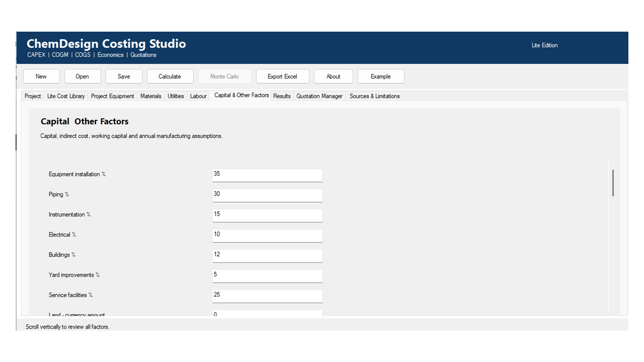The image size is (644, 362).
Task: Select the Capital & Other Factors tab
Action: click(x=242, y=95)
